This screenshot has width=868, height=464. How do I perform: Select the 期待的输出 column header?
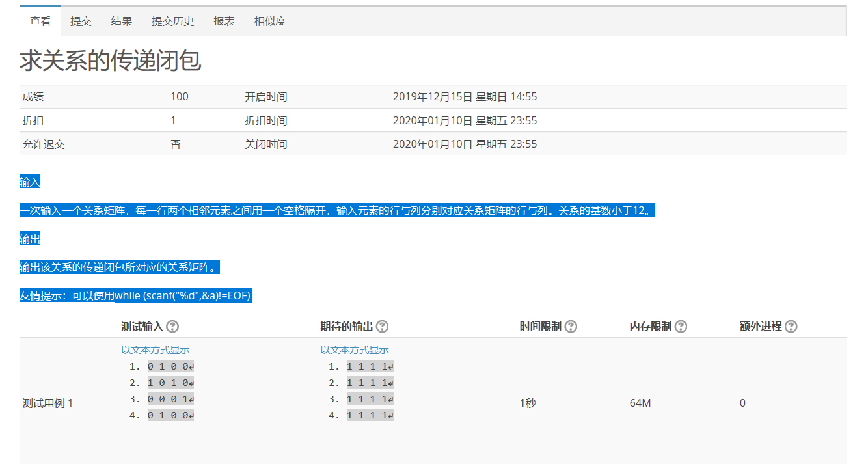coord(347,327)
